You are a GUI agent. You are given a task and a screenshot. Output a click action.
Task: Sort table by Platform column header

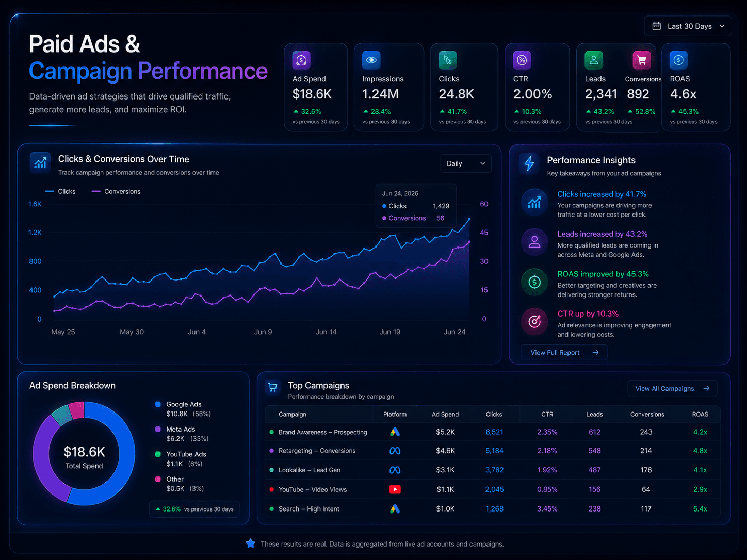pos(395,415)
